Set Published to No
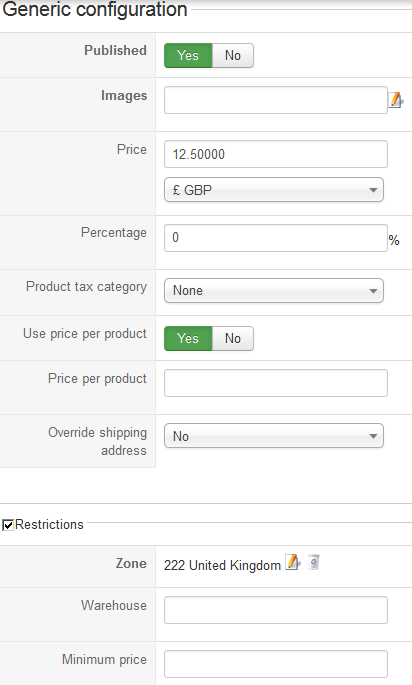Viewport: 412px width, 685px height. [233, 55]
